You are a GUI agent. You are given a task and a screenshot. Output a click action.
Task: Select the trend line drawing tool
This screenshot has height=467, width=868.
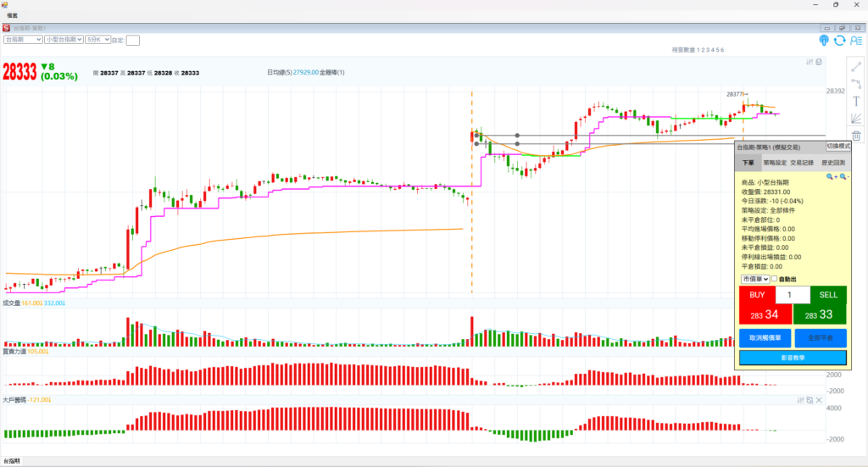tap(856, 66)
